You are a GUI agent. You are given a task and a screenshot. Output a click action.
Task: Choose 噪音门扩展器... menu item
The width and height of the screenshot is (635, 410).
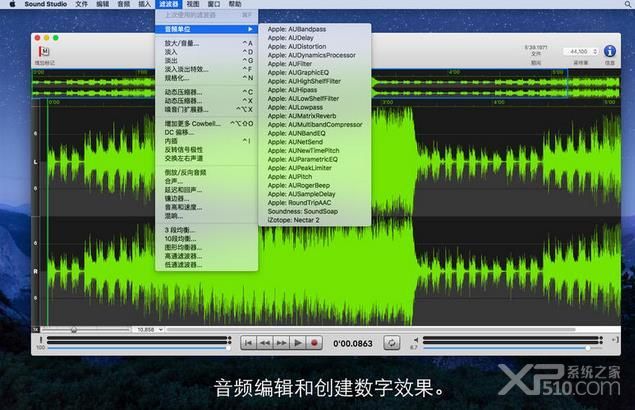click(207, 109)
